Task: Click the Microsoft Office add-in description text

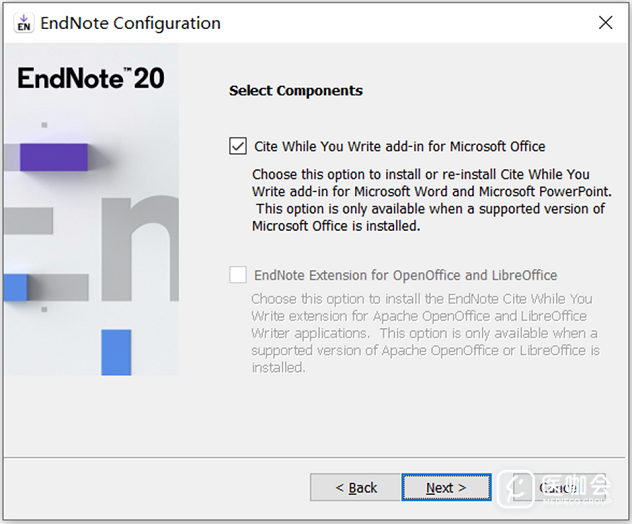Action: click(430, 200)
